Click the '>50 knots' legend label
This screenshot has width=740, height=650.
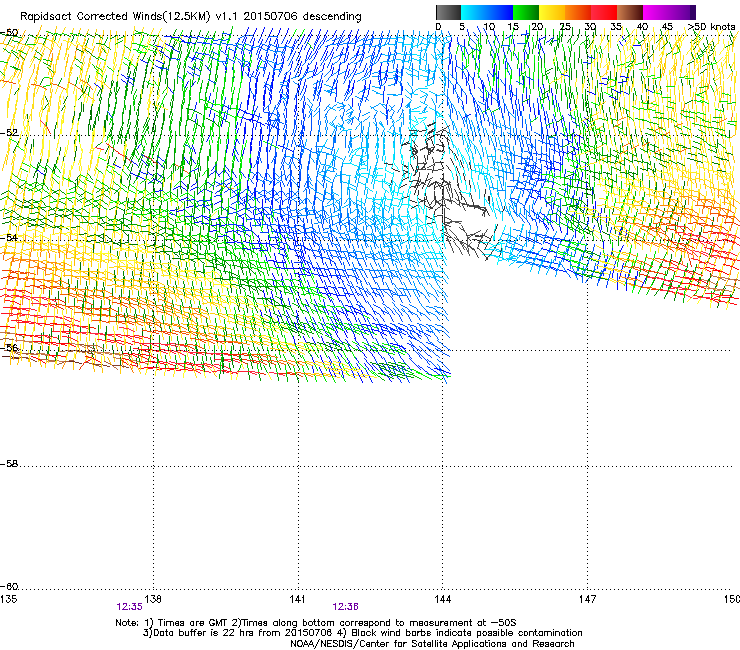pyautogui.click(x=711, y=26)
